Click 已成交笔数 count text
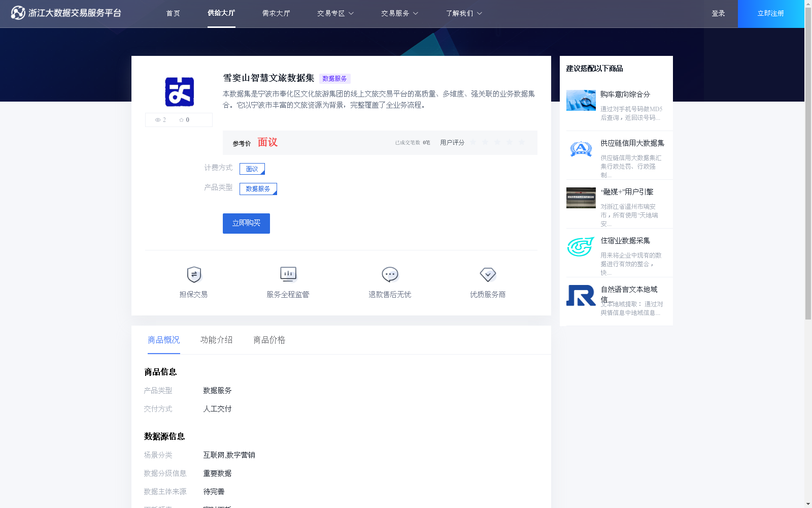The height and width of the screenshot is (508, 812). [413, 143]
